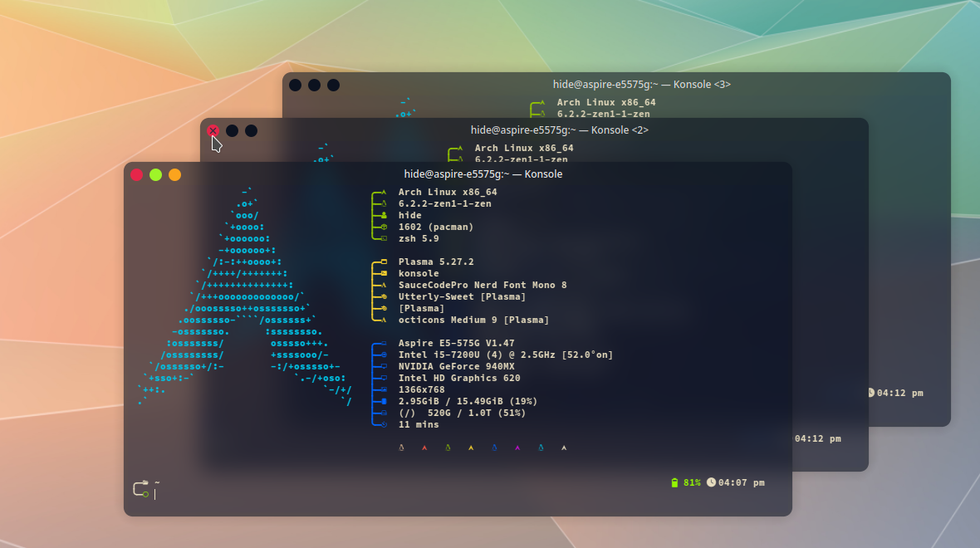The image size is (980, 548).
Task: Click the '1602 (pacman)' text
Action: coord(436,227)
